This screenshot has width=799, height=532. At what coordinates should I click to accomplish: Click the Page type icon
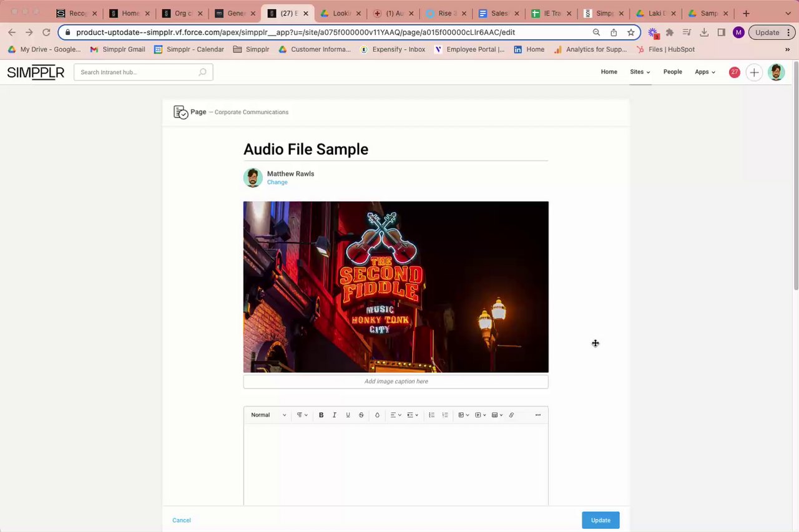pos(180,112)
